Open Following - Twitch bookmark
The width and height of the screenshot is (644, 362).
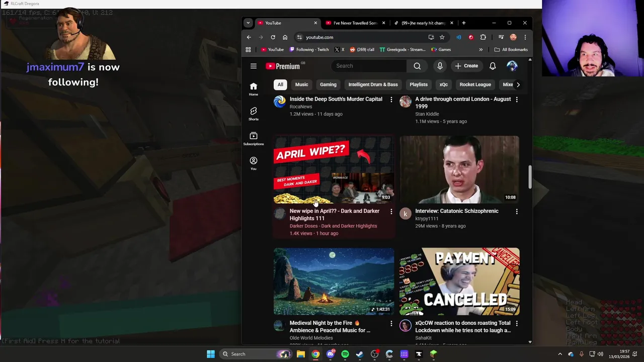point(309,50)
